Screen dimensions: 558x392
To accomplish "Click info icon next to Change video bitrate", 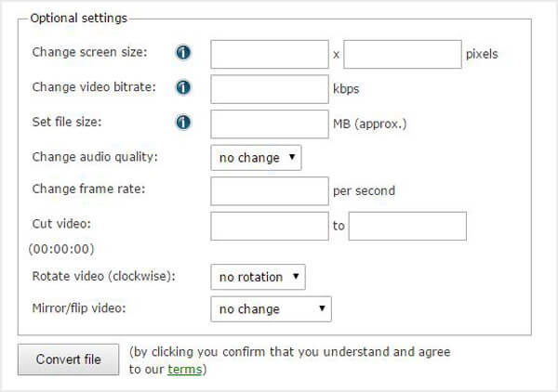I will tap(183, 88).
